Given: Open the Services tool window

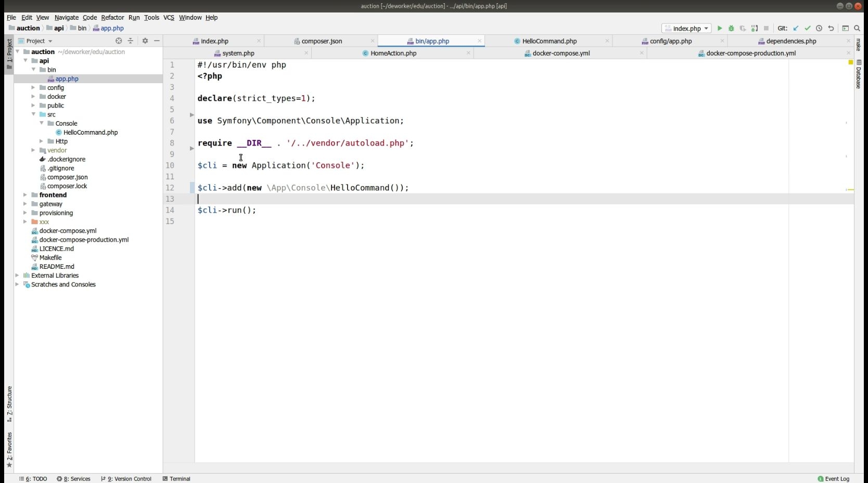Looking at the screenshot, I should click(x=73, y=479).
